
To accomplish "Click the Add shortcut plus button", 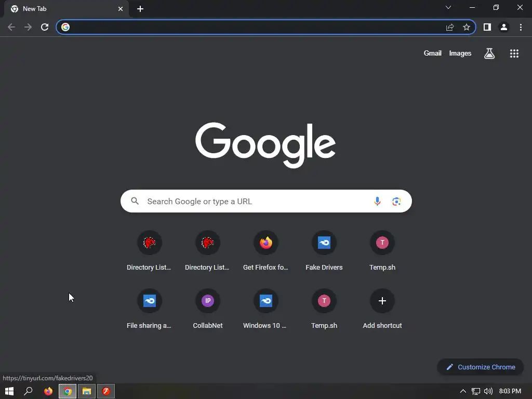I will (382, 301).
